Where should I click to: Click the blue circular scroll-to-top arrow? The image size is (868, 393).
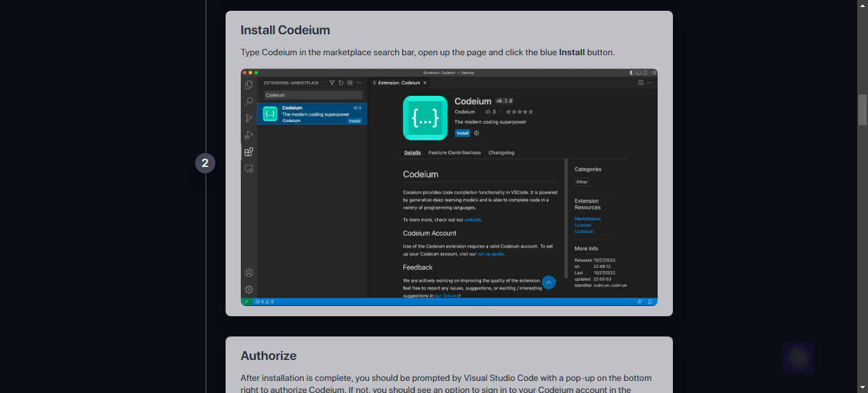pyautogui.click(x=548, y=283)
